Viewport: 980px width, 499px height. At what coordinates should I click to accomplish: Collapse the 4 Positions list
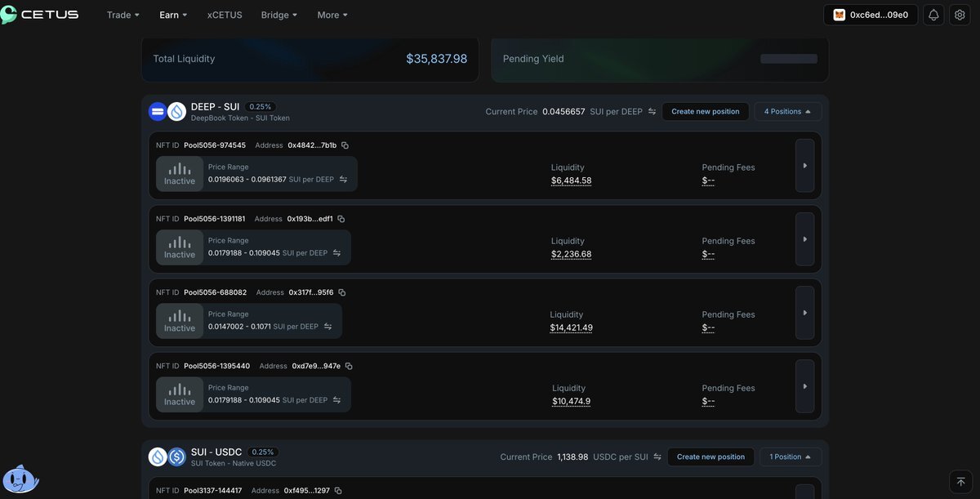pos(787,112)
